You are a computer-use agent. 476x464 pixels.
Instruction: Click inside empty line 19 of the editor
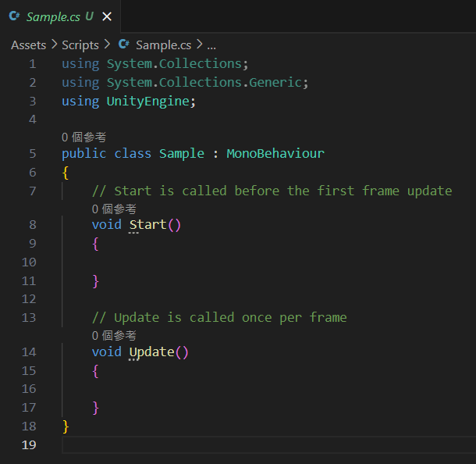pyautogui.click(x=268, y=445)
